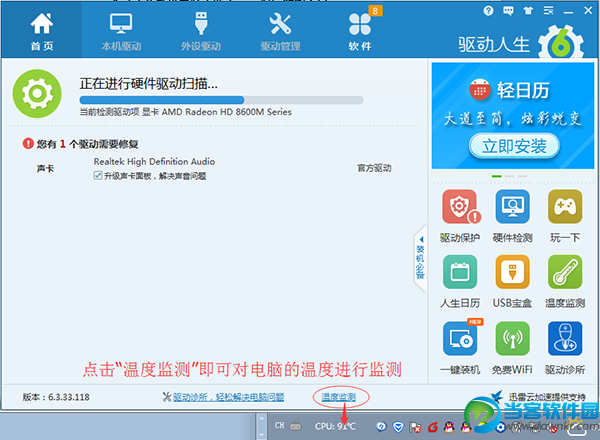The height and width of the screenshot is (440, 600).
Task: Click the taskbar keyboard icon
Action: point(295,425)
